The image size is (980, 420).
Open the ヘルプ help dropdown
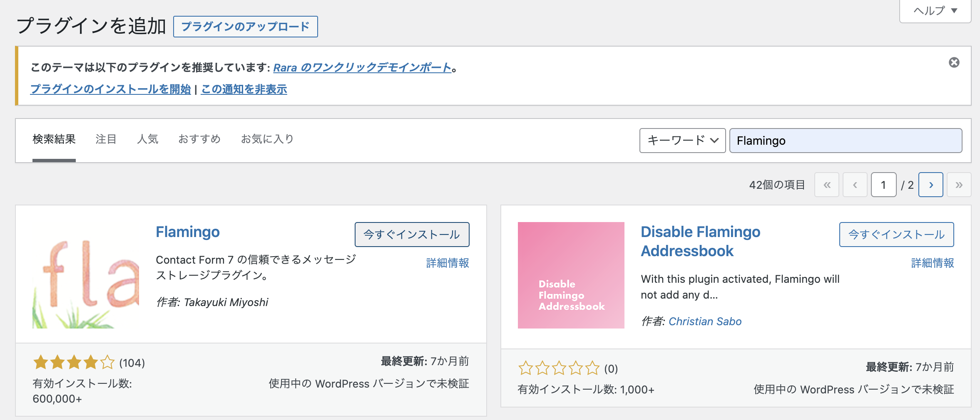935,11
